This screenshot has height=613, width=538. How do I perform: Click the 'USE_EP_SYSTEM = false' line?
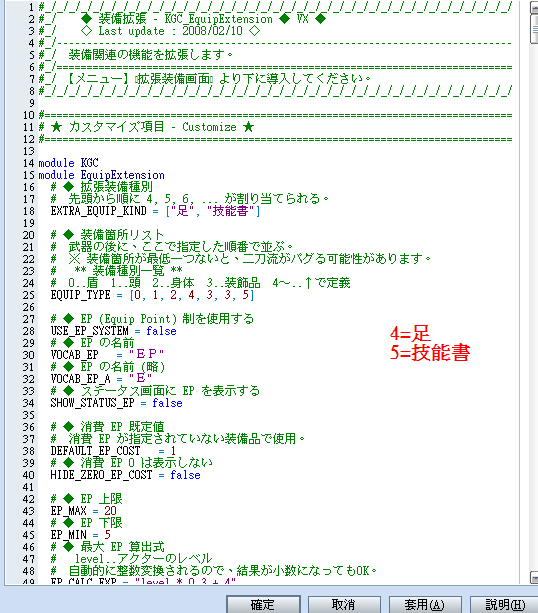[113, 331]
